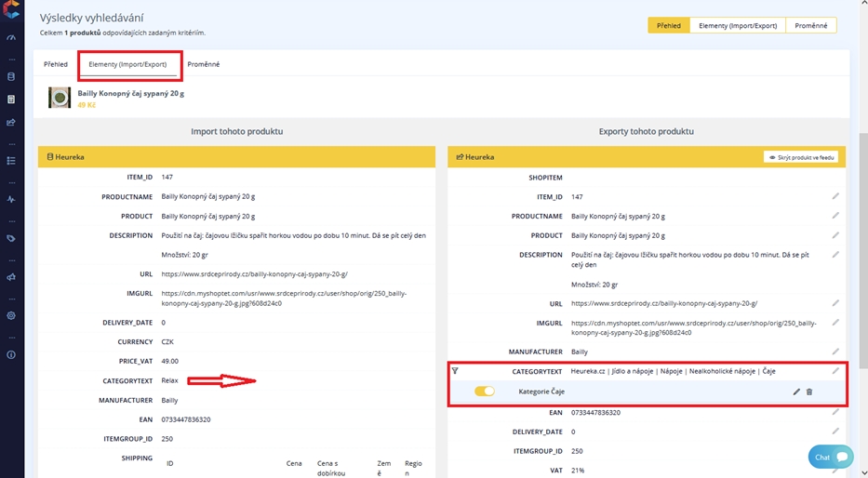The height and width of the screenshot is (478, 868).
Task: Edit the Kategorie Čaje rule
Action: (796, 392)
